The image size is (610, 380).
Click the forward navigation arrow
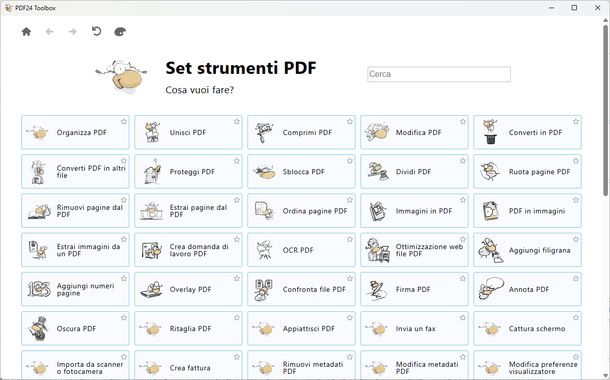point(73,32)
